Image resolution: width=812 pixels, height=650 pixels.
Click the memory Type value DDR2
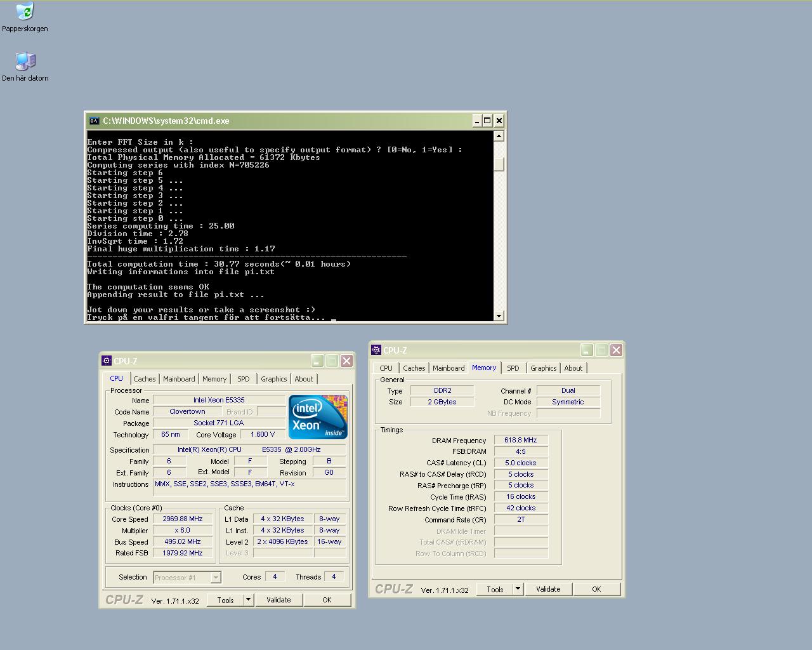click(442, 390)
